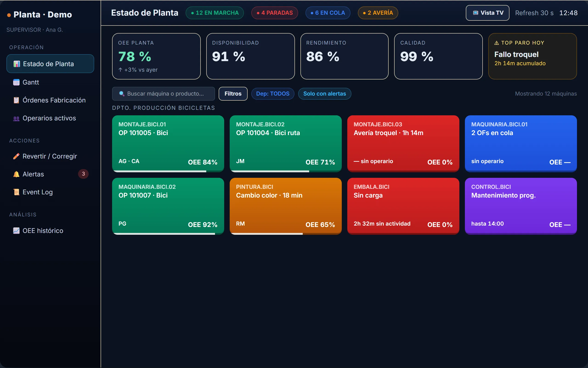The image size is (588, 368).
Task: Focus the Buscar máquina o producto field
Action: 164,94
